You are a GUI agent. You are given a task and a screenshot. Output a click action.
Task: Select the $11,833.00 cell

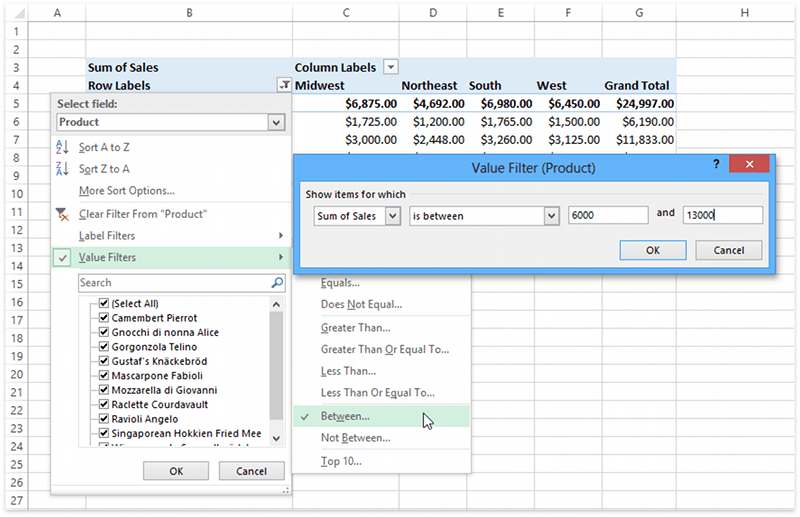click(639, 140)
